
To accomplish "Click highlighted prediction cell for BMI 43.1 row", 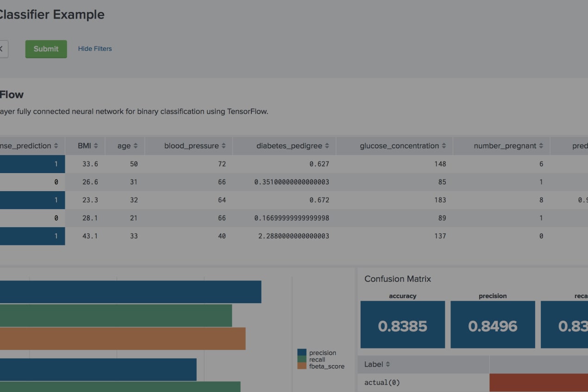I will tap(32, 236).
